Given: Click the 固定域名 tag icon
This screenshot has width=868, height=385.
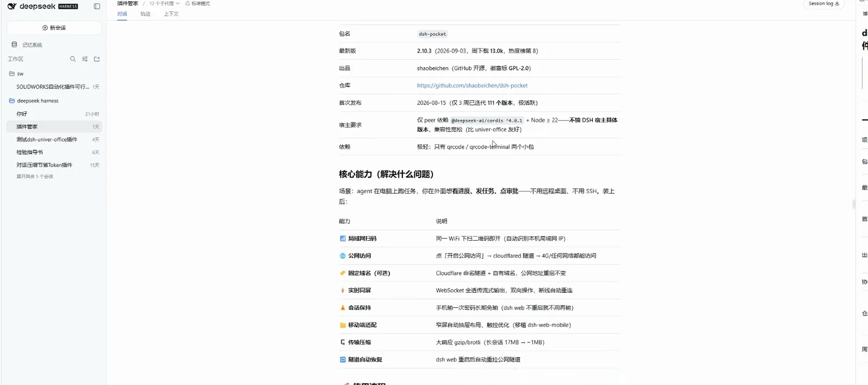Looking at the screenshot, I should [342, 273].
